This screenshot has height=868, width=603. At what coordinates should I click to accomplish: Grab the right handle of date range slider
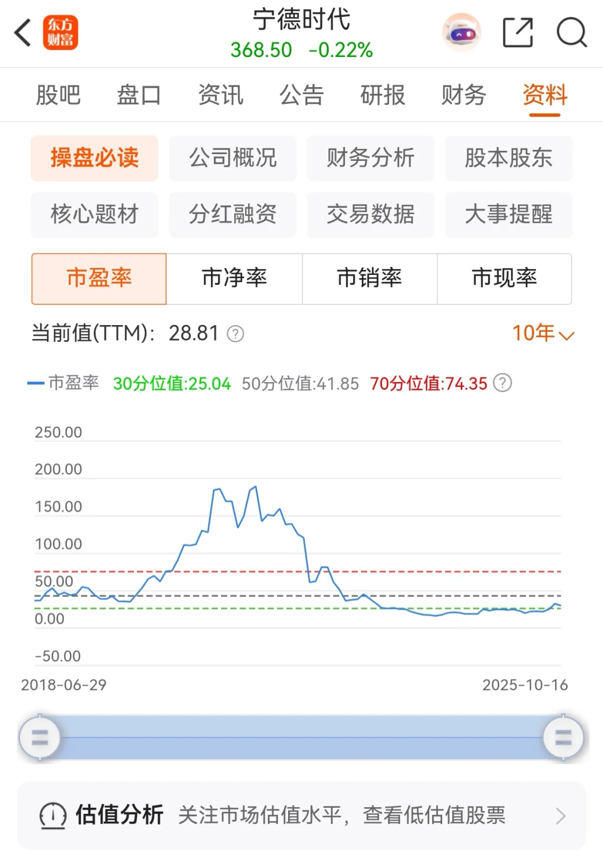(x=563, y=737)
